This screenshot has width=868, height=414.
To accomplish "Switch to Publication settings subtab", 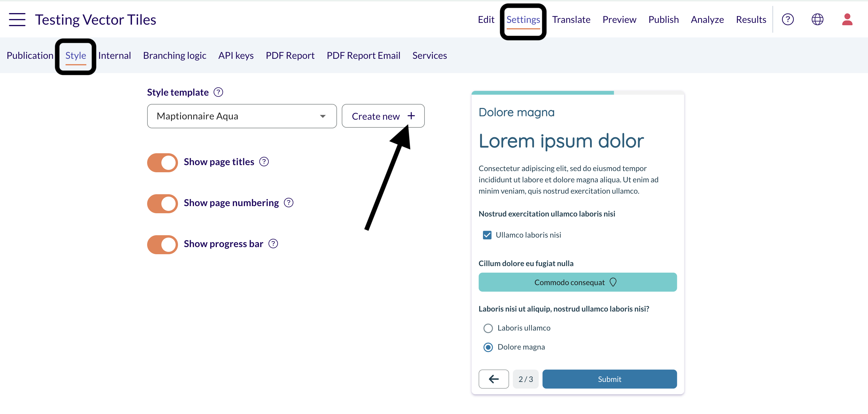I will click(x=30, y=55).
